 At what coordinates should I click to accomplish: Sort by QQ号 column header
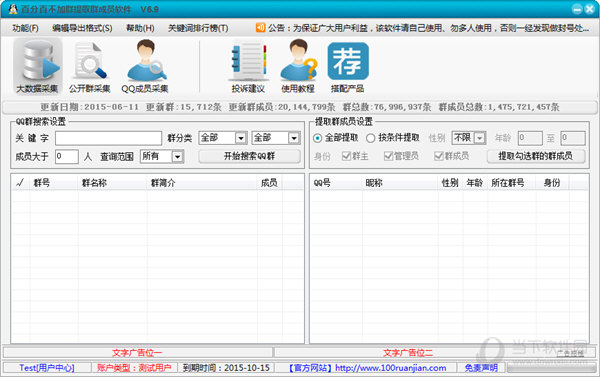click(336, 183)
